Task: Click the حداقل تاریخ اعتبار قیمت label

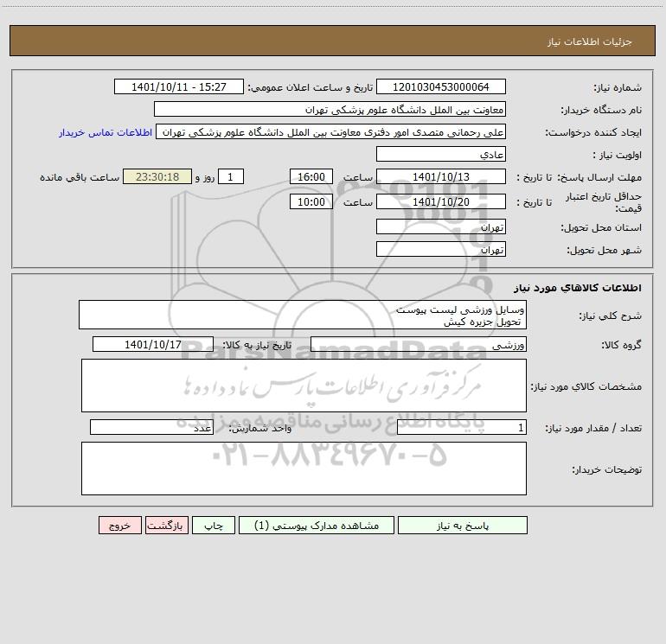Action: coord(603,202)
